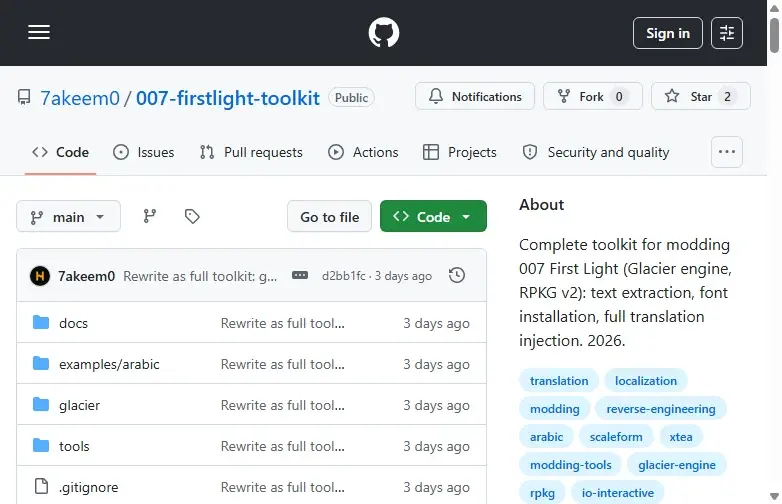This screenshot has width=782, height=504.
Task: Click the page vertical scrollbar thumb
Action: coord(774,35)
